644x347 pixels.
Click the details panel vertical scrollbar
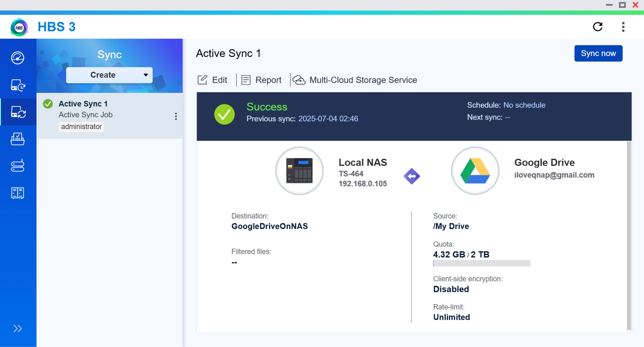[629, 236]
